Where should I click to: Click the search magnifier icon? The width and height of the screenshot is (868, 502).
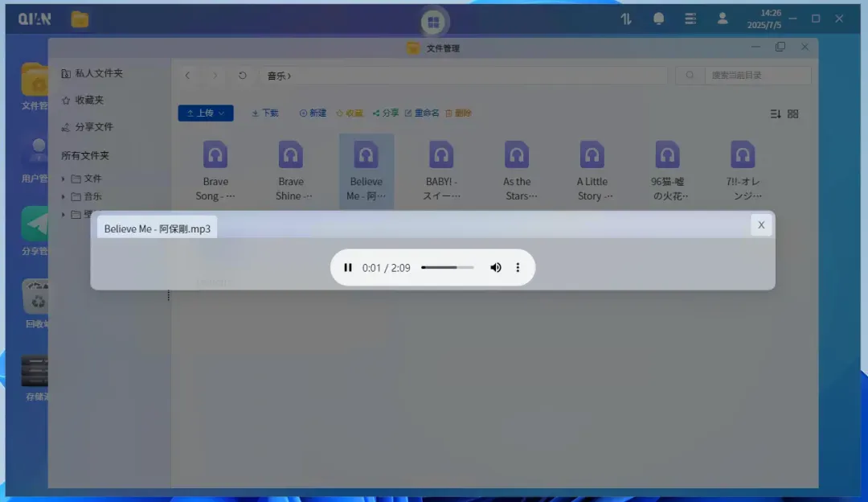pyautogui.click(x=690, y=76)
